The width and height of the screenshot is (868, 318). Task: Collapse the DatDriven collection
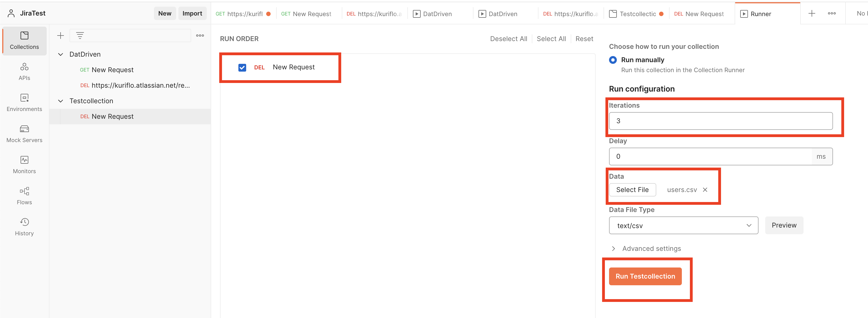61,54
